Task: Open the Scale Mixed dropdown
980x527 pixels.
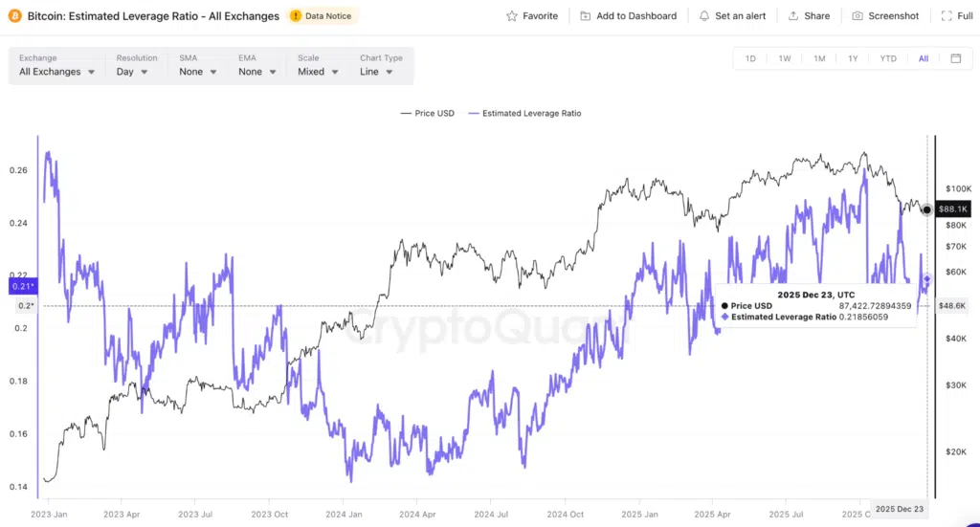Action: click(x=318, y=72)
